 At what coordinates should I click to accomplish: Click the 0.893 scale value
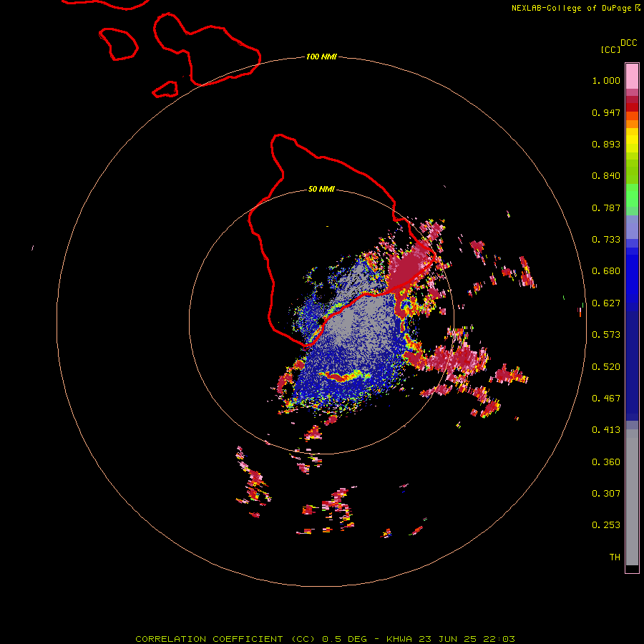(606, 144)
